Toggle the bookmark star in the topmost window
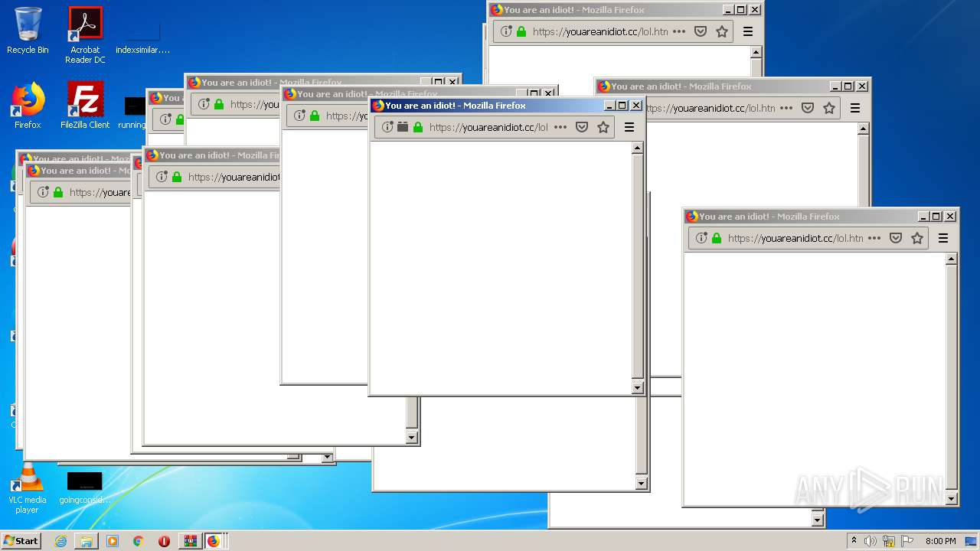This screenshot has width=980, height=551. [721, 31]
